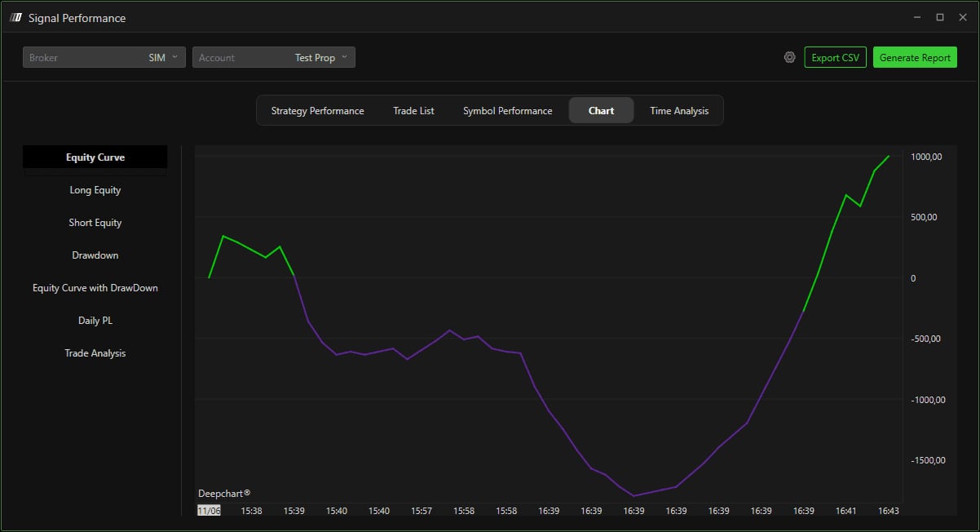Go to the Time Analysis tab
Image resolution: width=980 pixels, height=532 pixels.
pos(679,111)
